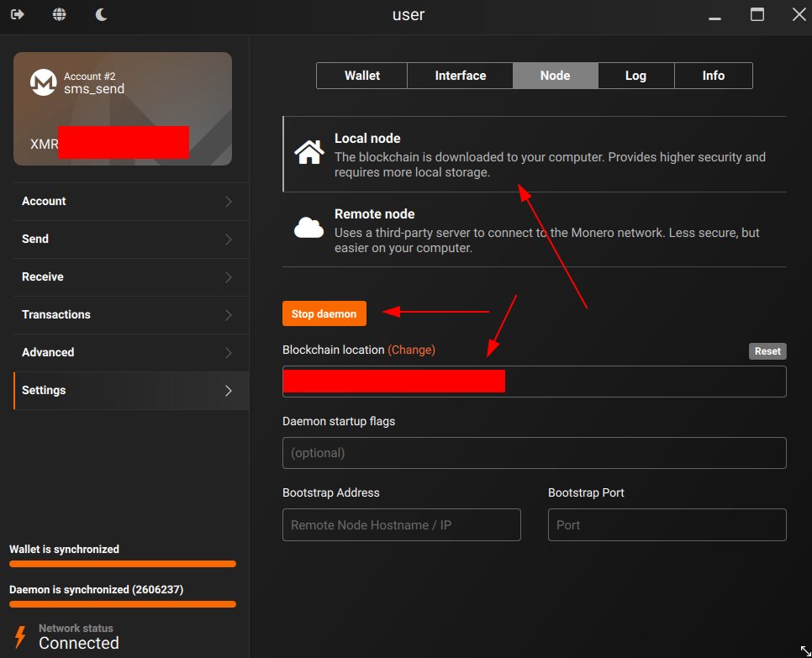Image resolution: width=812 pixels, height=658 pixels.
Task: Click the Reset blockchain location button
Action: [767, 351]
